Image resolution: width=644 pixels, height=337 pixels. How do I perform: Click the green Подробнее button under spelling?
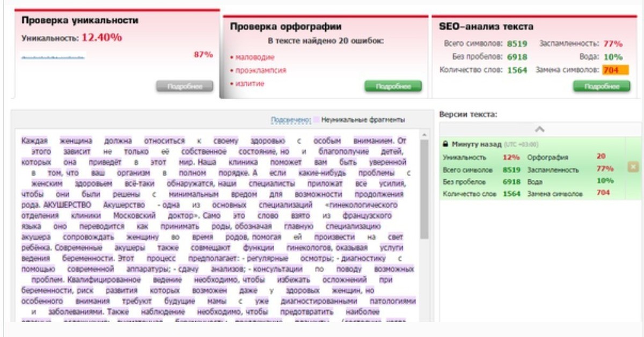click(x=393, y=86)
